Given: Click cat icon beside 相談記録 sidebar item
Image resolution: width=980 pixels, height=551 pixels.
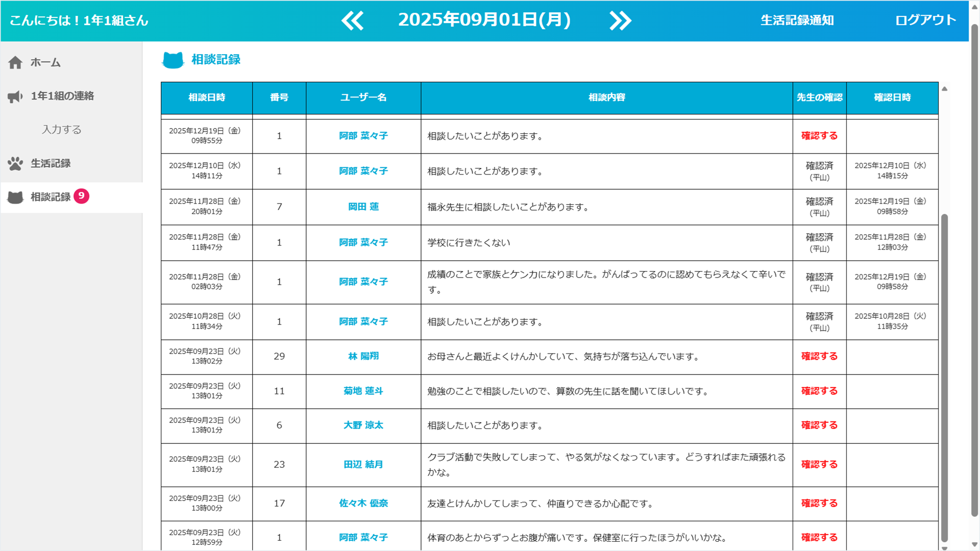Looking at the screenshot, I should pyautogui.click(x=15, y=197).
